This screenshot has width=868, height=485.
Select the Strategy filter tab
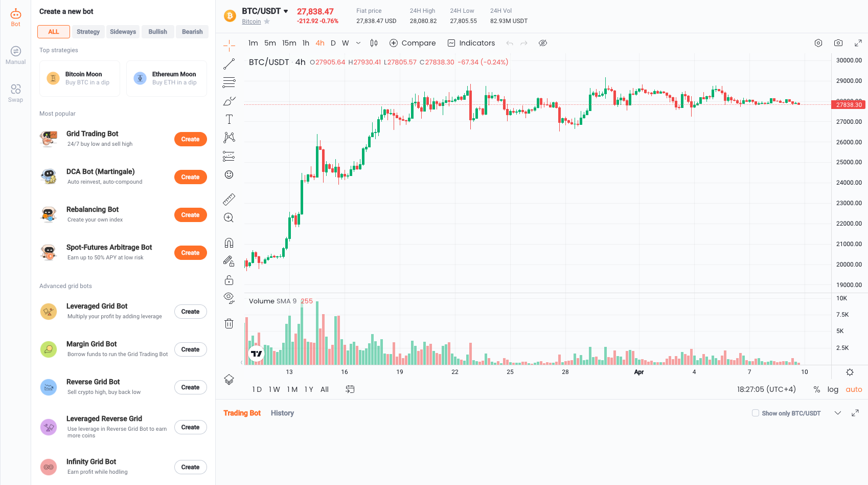pos(88,32)
